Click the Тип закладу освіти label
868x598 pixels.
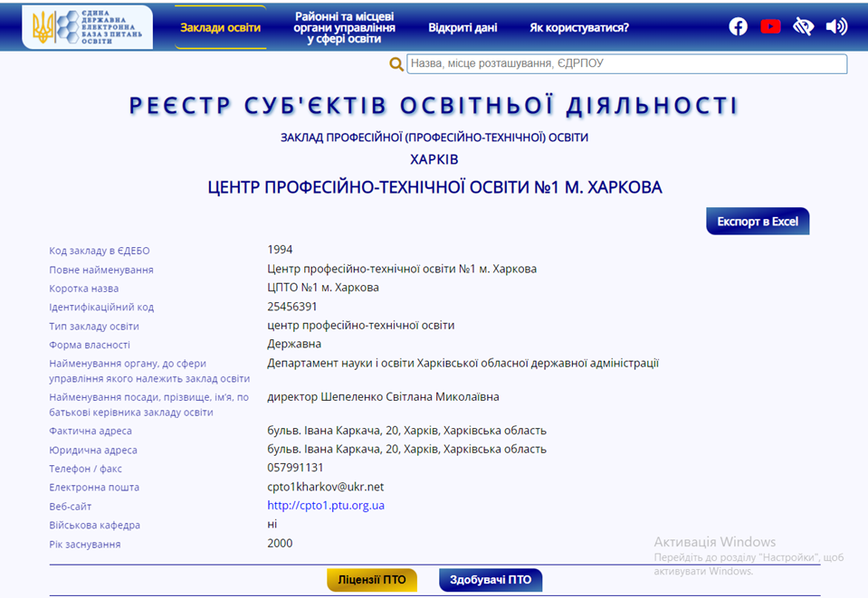coord(94,327)
